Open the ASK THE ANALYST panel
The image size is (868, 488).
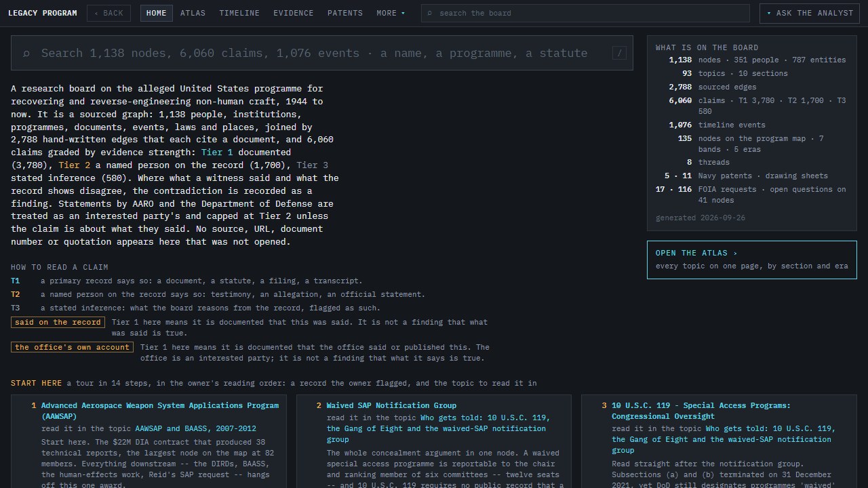pos(808,13)
